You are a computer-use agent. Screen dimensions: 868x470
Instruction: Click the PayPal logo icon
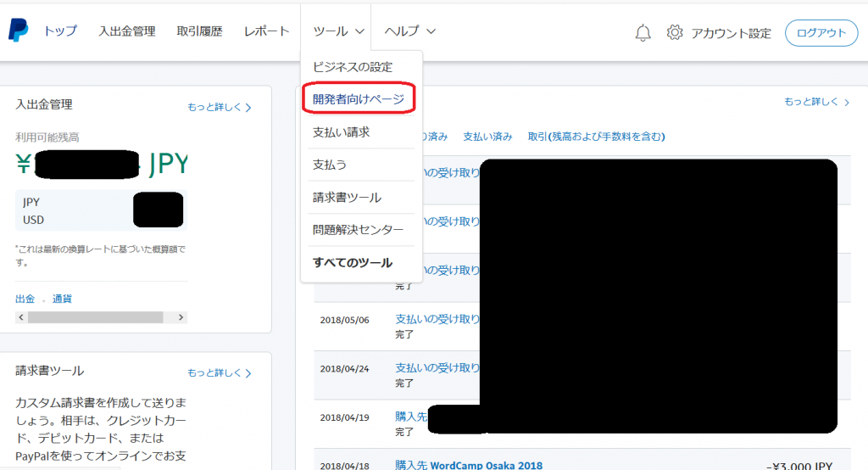click(x=18, y=31)
